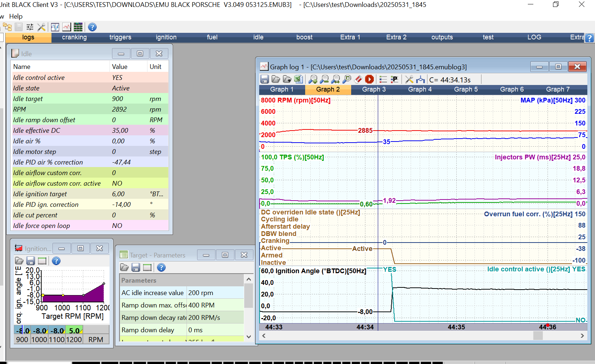Screen dimensions: 595x364
Task: Open file in Target - Parameters window
Action: tap(124, 267)
